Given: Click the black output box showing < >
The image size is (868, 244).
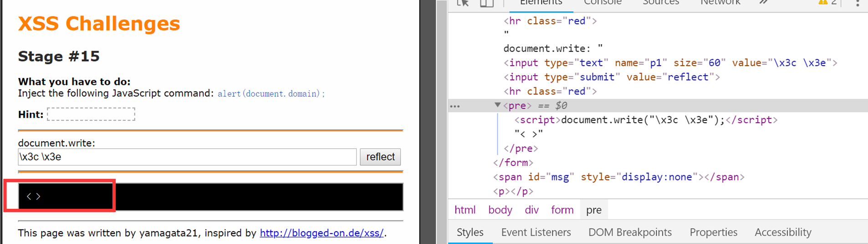Looking at the screenshot, I should [x=210, y=197].
